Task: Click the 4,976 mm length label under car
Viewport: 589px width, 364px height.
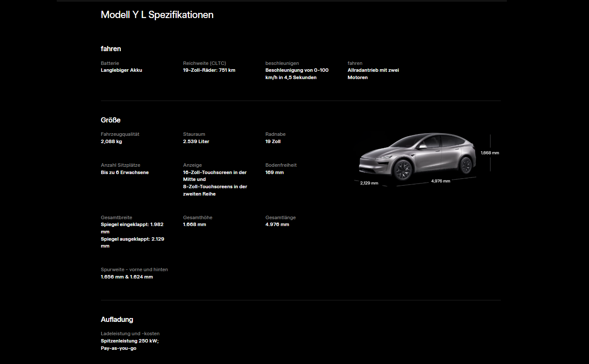Action: [441, 181]
